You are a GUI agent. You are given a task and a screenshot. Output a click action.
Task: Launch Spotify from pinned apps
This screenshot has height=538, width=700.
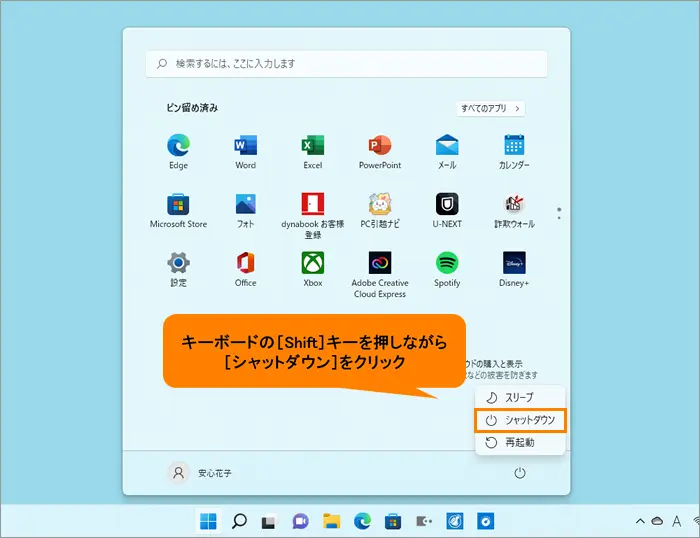(x=447, y=269)
